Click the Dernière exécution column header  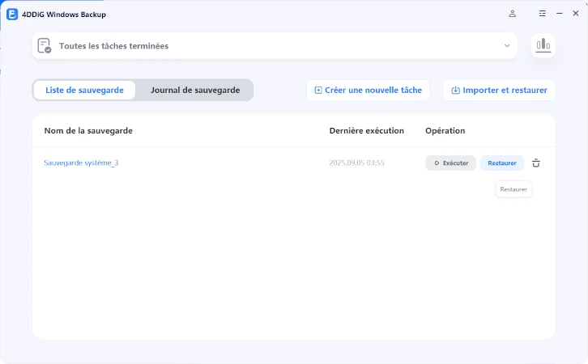366,131
